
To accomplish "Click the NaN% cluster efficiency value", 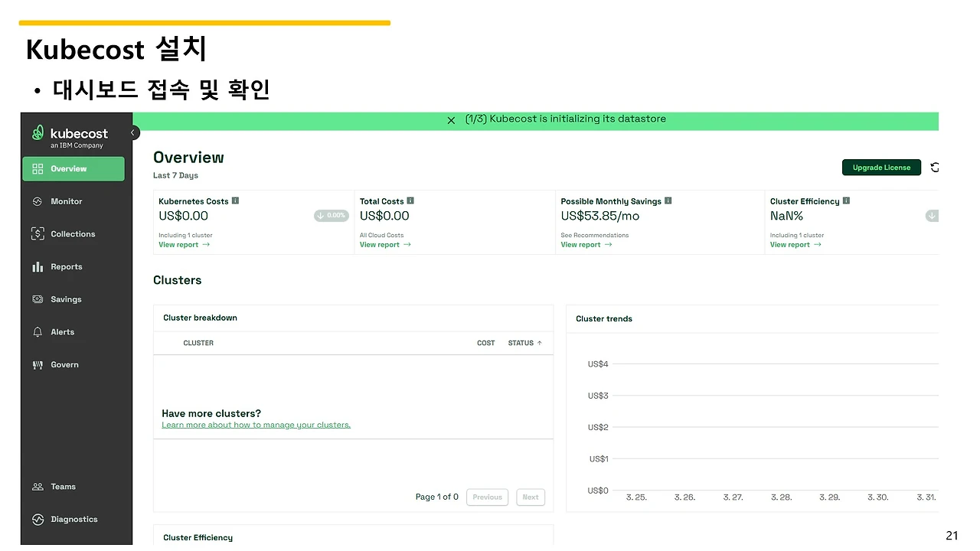I will click(787, 217).
